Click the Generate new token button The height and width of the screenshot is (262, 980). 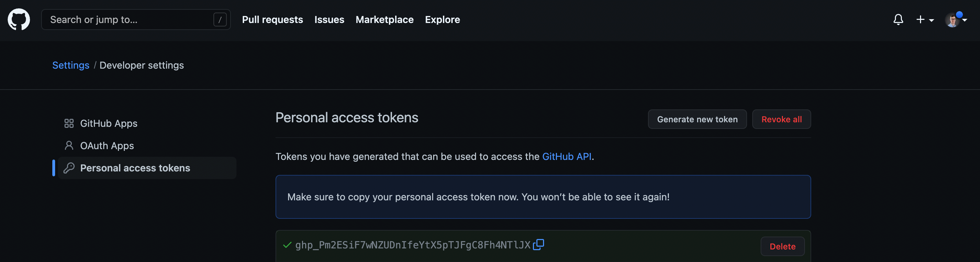(x=697, y=119)
